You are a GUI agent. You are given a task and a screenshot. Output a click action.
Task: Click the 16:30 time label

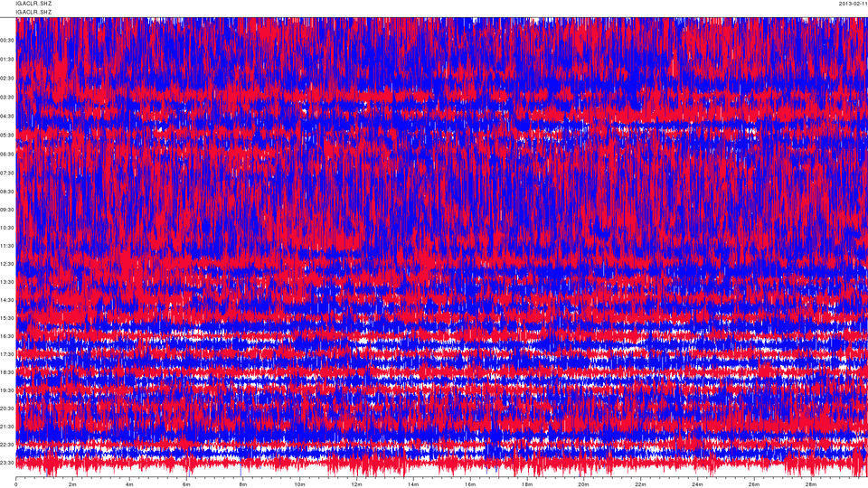click(x=7, y=336)
